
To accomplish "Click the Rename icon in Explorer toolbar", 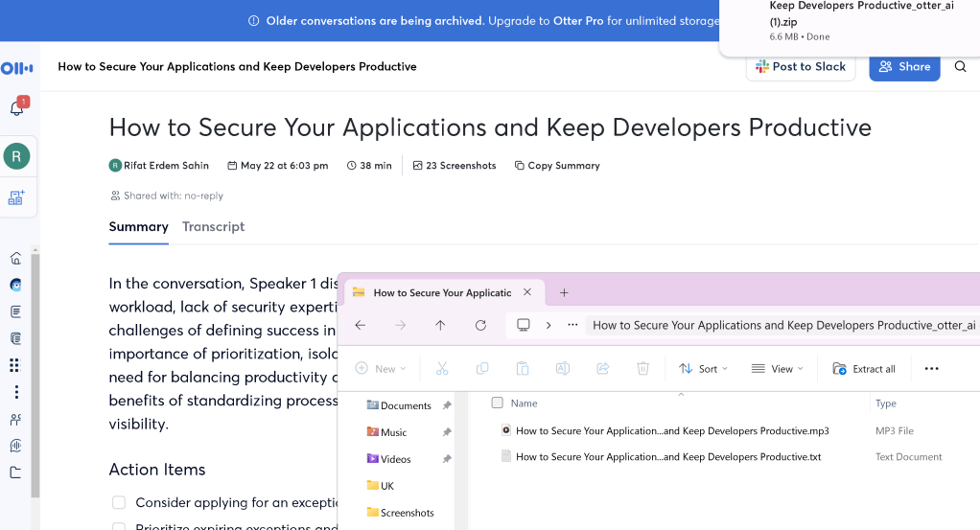I will pyautogui.click(x=563, y=369).
